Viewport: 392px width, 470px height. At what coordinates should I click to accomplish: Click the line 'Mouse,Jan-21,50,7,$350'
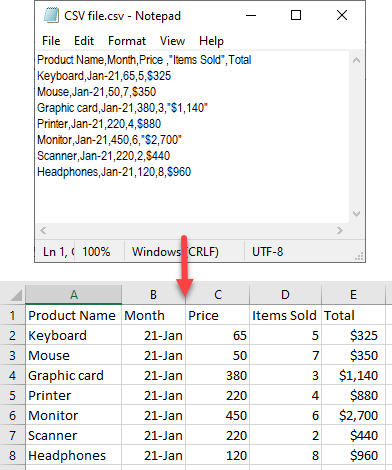(96, 92)
